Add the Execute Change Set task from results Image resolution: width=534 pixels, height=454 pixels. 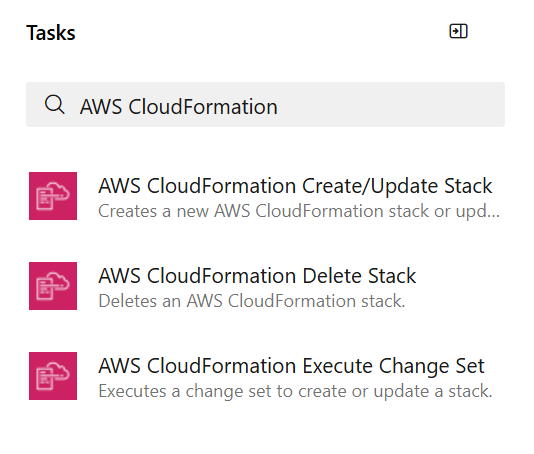[x=265, y=376]
